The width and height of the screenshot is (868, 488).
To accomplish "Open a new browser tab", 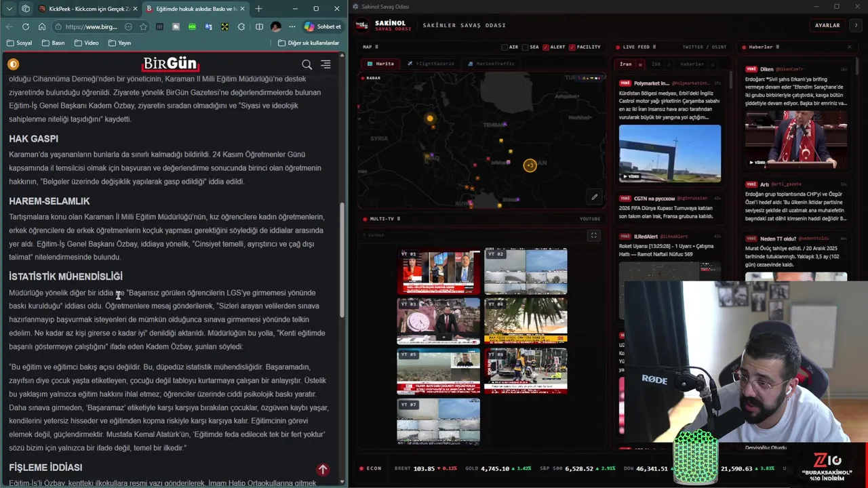I will pos(258,9).
